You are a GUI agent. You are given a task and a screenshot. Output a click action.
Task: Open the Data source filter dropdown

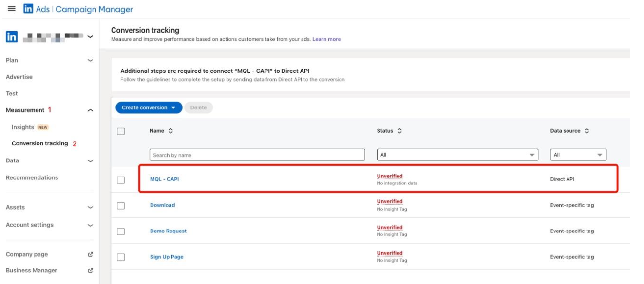tap(578, 155)
